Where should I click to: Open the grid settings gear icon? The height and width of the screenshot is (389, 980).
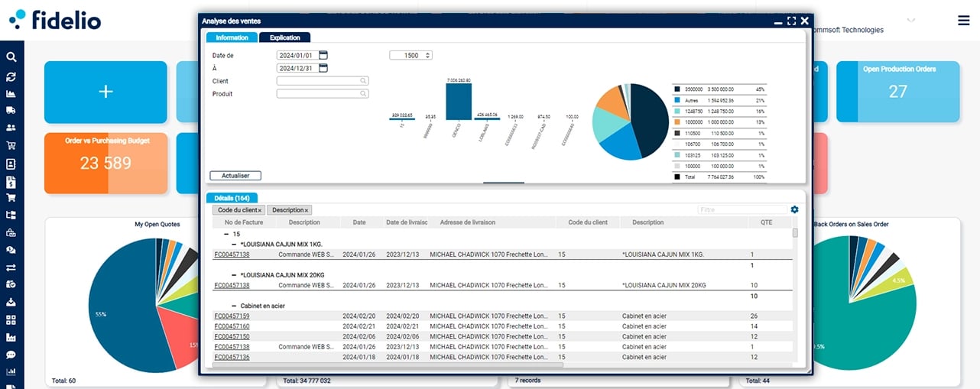click(x=794, y=209)
